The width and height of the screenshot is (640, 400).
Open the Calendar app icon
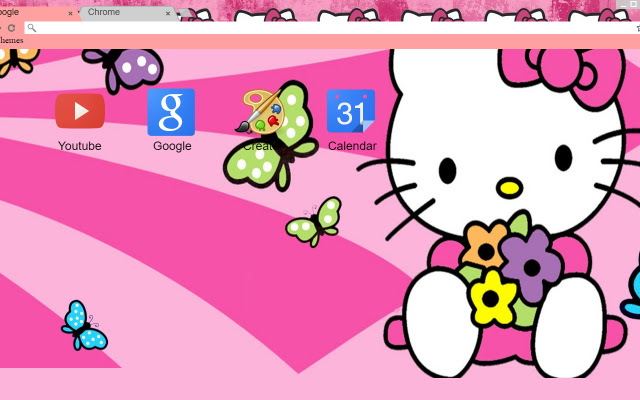351,111
